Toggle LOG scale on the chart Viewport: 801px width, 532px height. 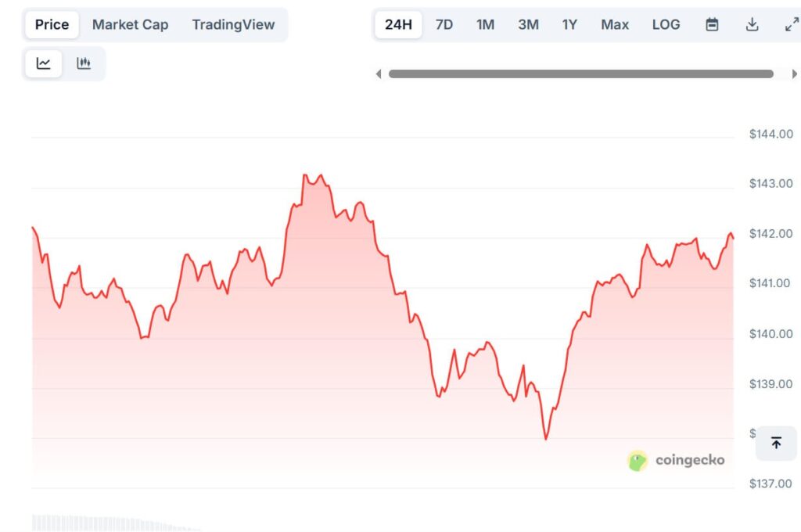tap(666, 24)
